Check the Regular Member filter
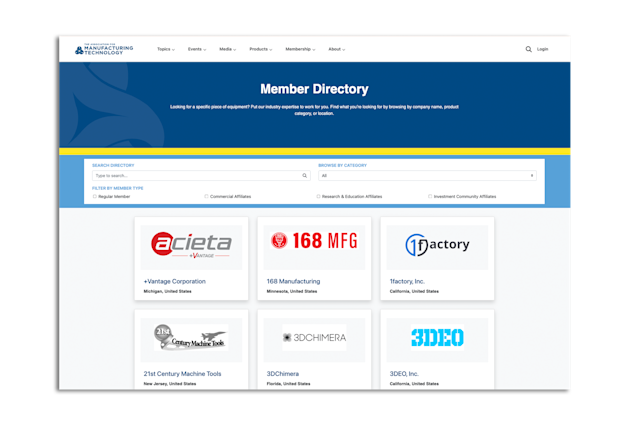Image resolution: width=630 pixels, height=425 pixels. coord(95,196)
